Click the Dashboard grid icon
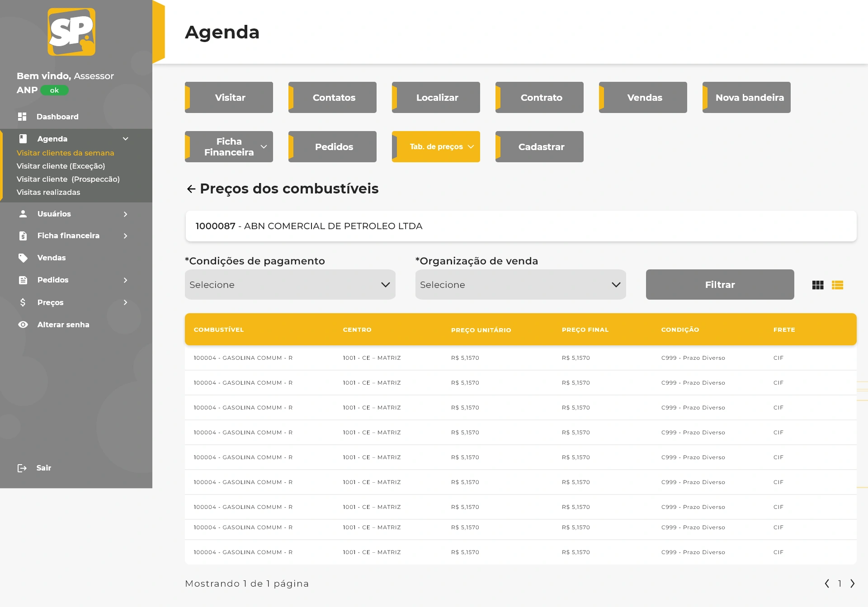The image size is (868, 607). (x=22, y=117)
